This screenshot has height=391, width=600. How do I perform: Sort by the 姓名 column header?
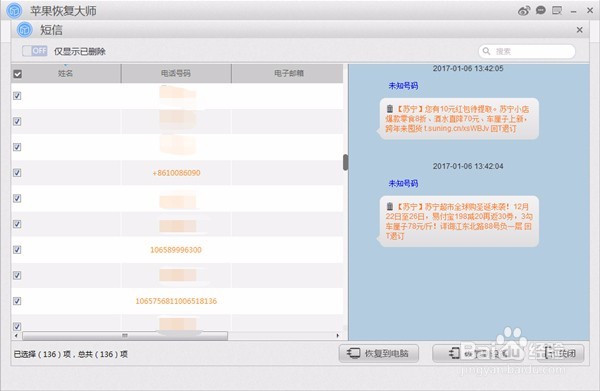(66, 73)
